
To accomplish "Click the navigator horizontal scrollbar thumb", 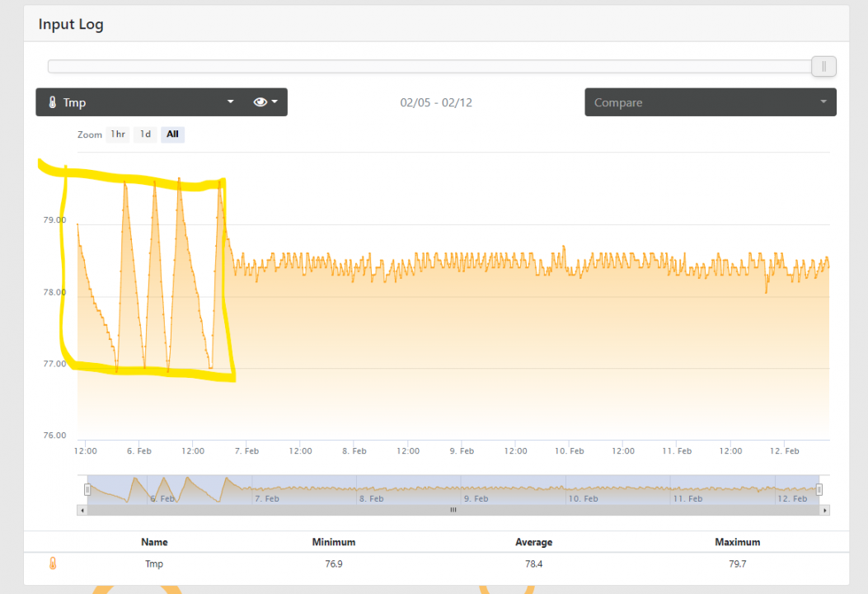I will click(x=453, y=510).
